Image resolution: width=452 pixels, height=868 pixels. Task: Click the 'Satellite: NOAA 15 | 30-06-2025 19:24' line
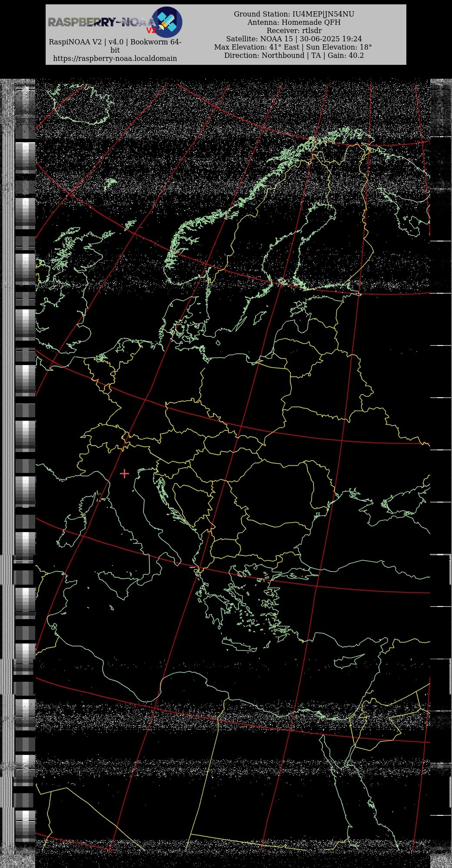pyautogui.click(x=294, y=39)
